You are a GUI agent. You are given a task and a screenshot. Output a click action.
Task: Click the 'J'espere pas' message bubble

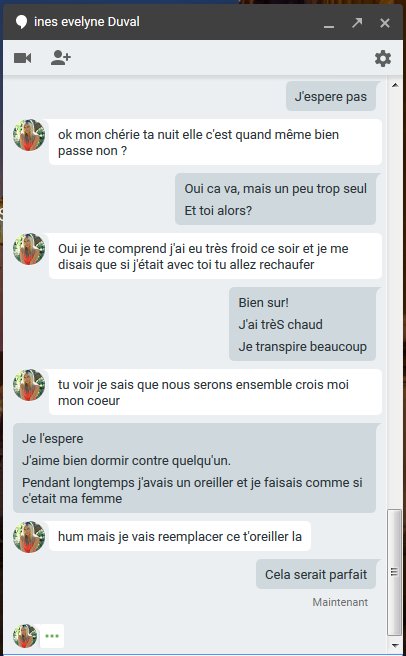click(331, 96)
